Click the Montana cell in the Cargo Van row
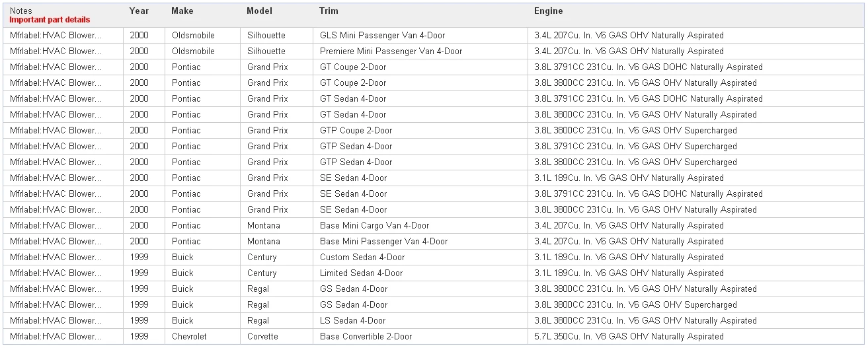The height and width of the screenshot is (348, 868). 276,226
